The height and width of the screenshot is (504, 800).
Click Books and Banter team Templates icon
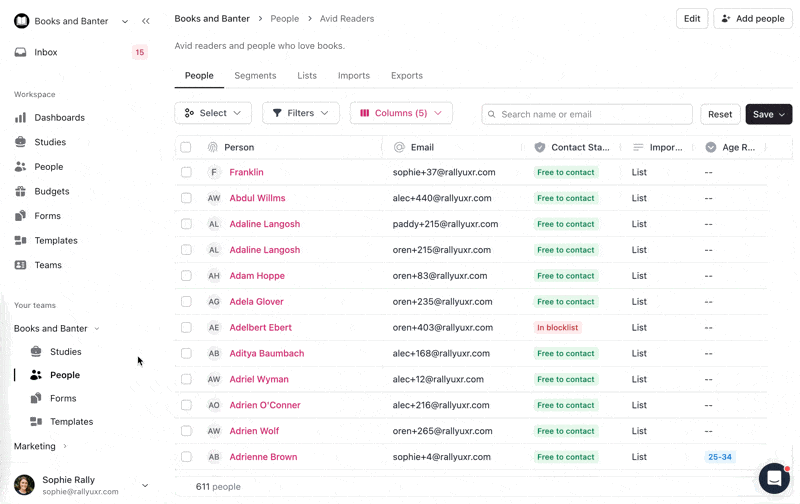pos(36,421)
